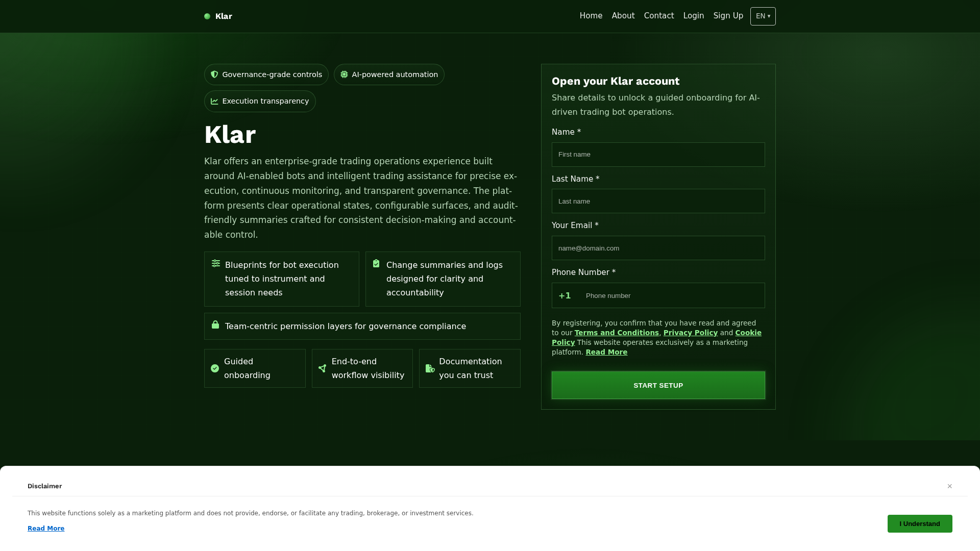Click the shield icon in Governance-grade controls
The width and height of the screenshot is (980, 551).
click(x=214, y=74)
